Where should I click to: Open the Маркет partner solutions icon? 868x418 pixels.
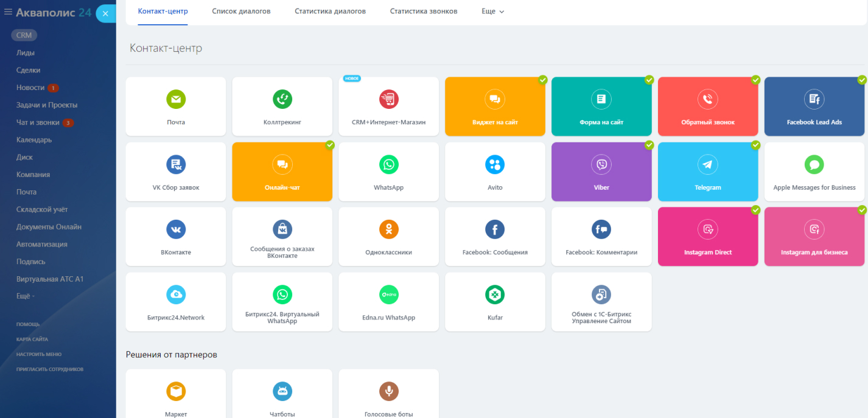coord(176,391)
